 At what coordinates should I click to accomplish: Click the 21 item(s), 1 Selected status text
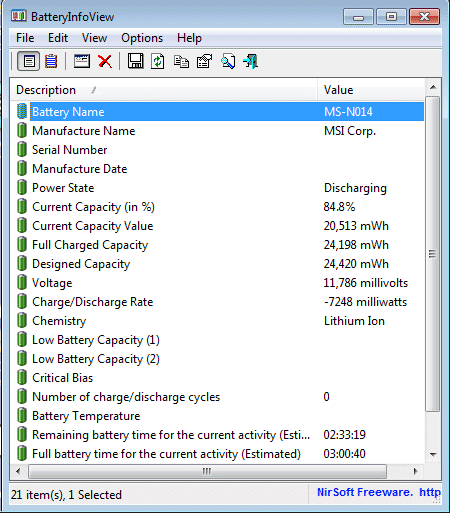(66, 495)
